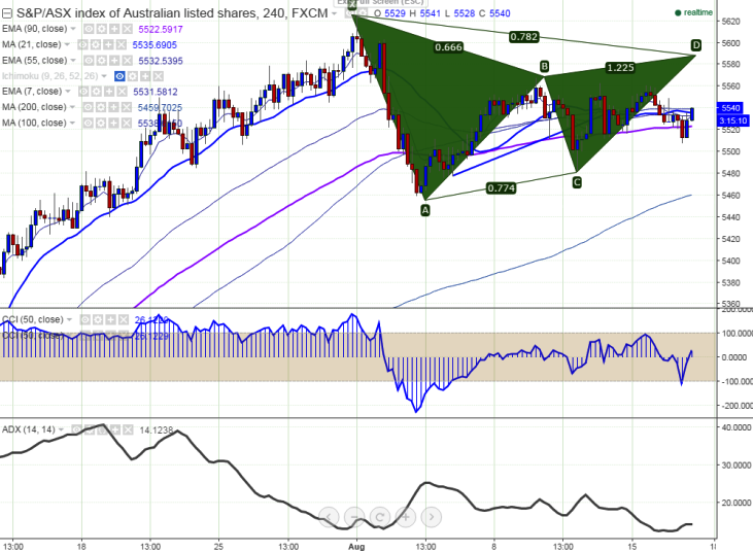The image size is (753, 551).
Task: Remove the EMA (90, close) indicator
Action: click(x=127, y=29)
